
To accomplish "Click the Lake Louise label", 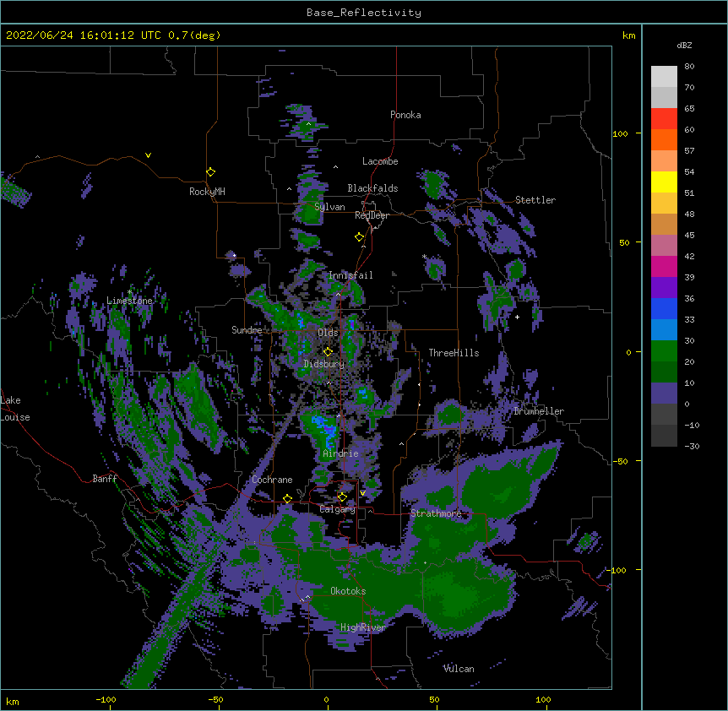I will [15, 409].
